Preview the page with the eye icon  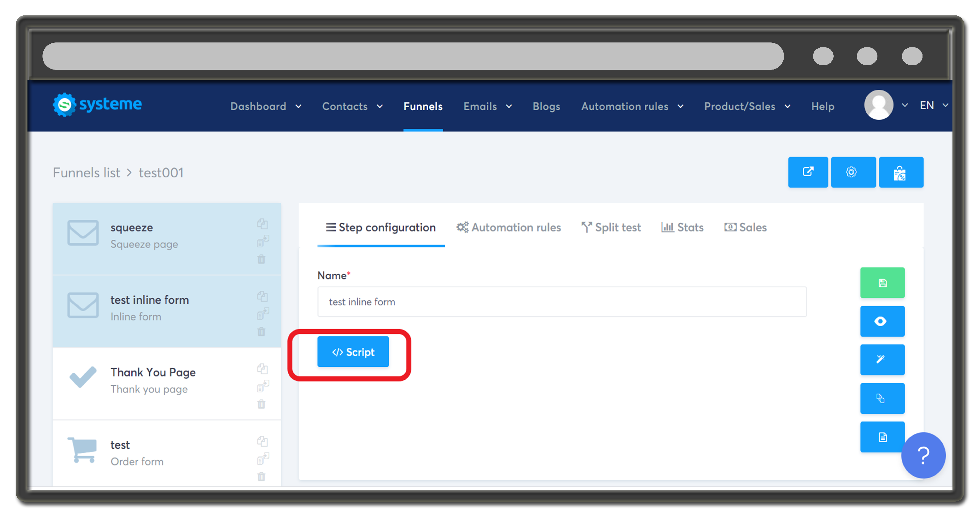point(883,321)
